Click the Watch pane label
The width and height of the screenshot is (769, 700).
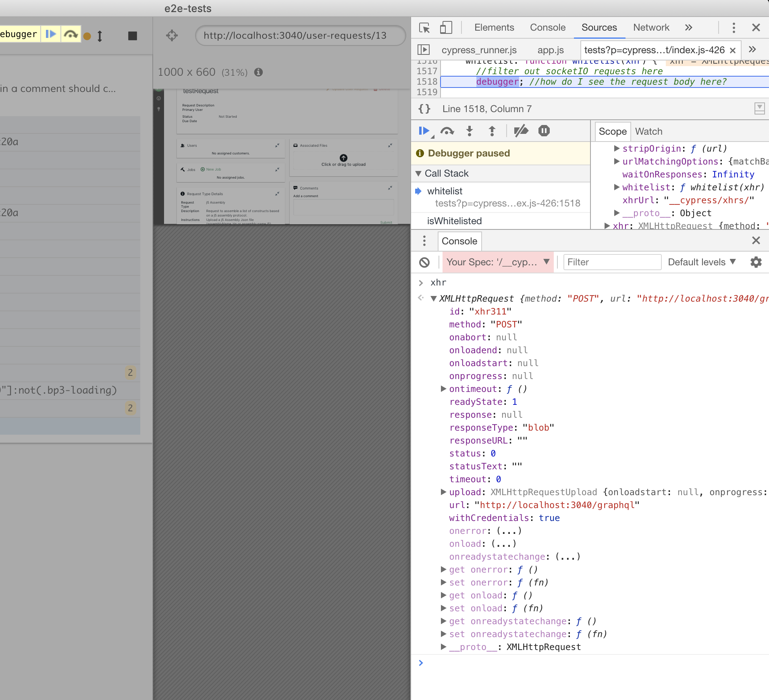click(648, 131)
